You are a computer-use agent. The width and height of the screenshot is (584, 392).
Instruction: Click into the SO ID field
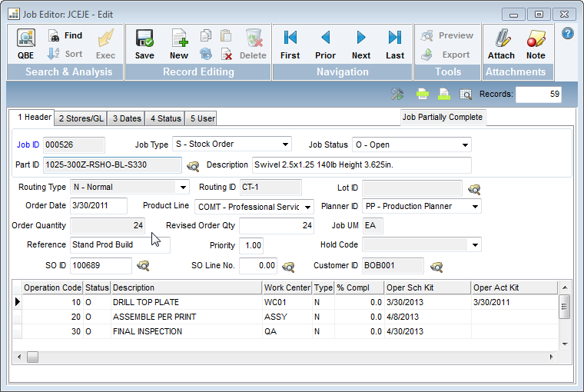[x=101, y=266]
